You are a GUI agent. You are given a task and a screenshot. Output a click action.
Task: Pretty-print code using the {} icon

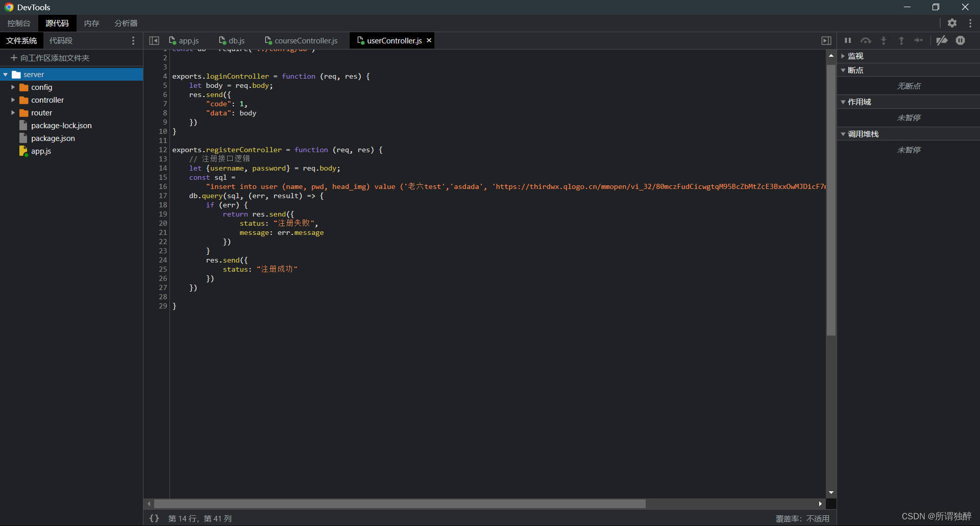point(154,518)
